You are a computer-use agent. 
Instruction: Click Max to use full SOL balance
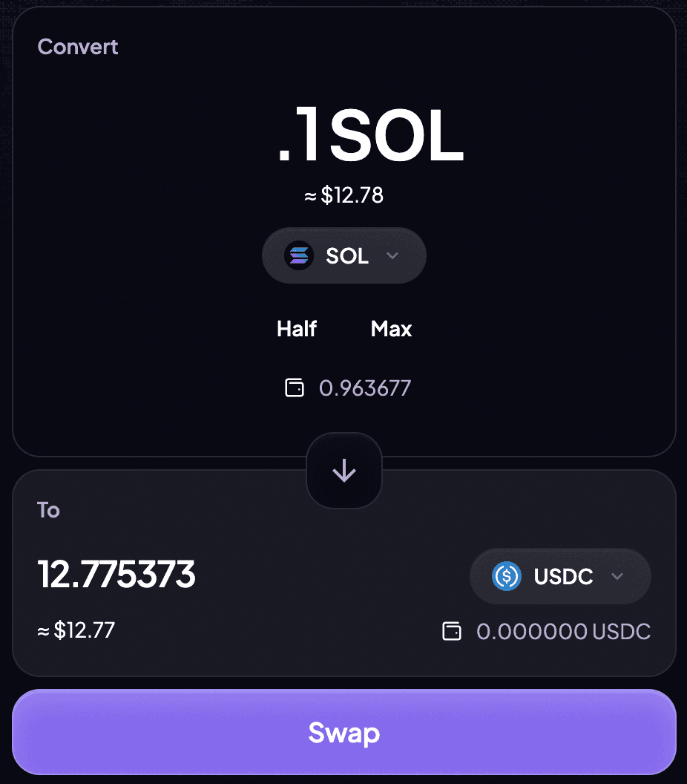tap(391, 328)
